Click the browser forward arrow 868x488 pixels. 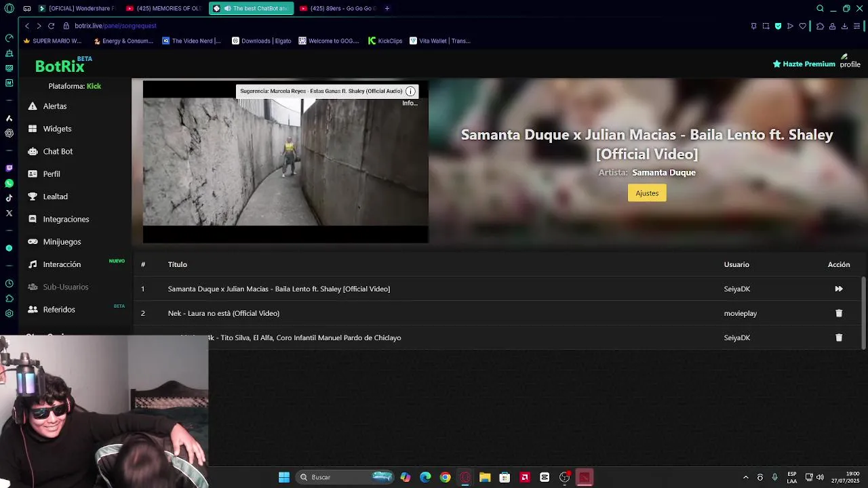[39, 26]
